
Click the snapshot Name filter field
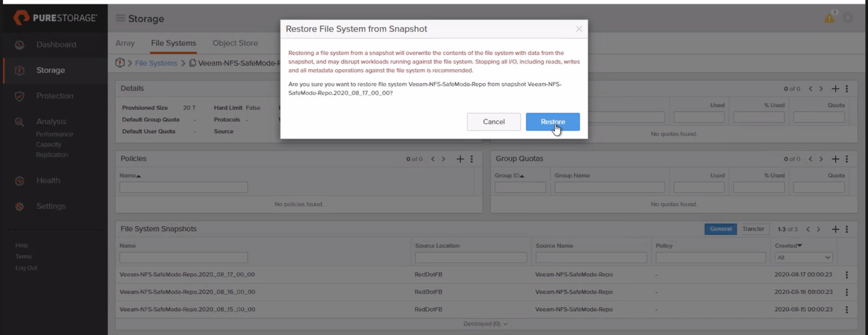click(x=184, y=257)
